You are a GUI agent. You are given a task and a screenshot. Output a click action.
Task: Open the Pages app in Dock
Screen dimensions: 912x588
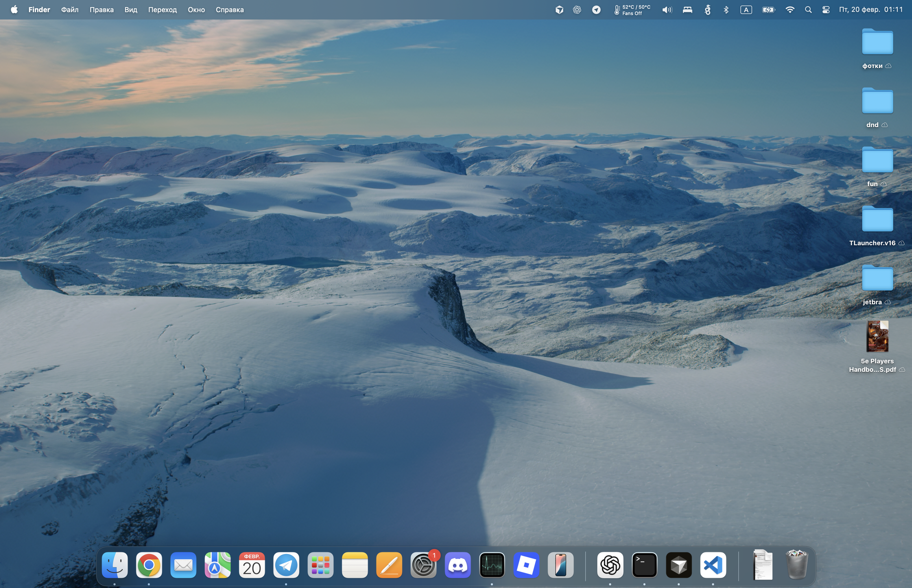tap(389, 565)
